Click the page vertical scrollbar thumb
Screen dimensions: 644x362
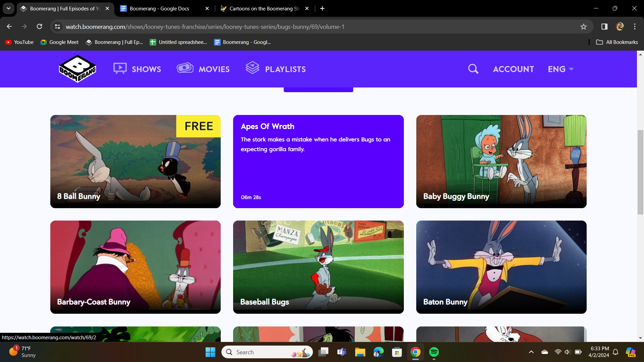(640, 172)
